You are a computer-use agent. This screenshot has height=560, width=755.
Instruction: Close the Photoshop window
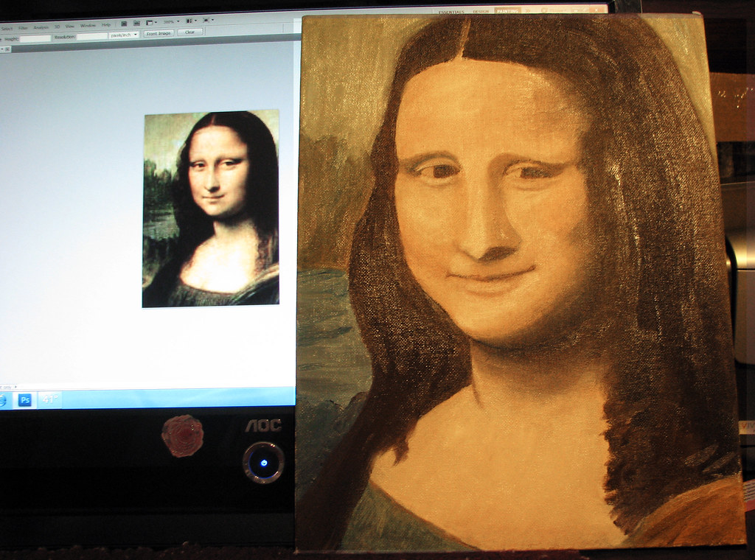596,10
